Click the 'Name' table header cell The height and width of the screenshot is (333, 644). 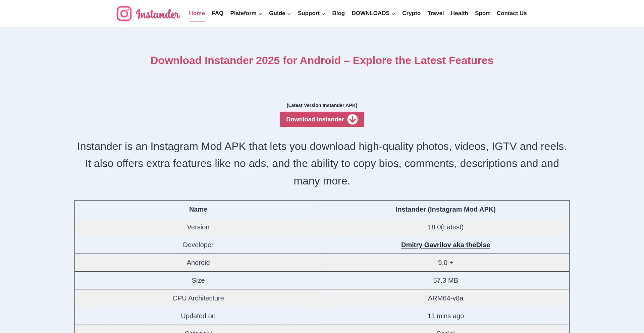click(x=198, y=209)
